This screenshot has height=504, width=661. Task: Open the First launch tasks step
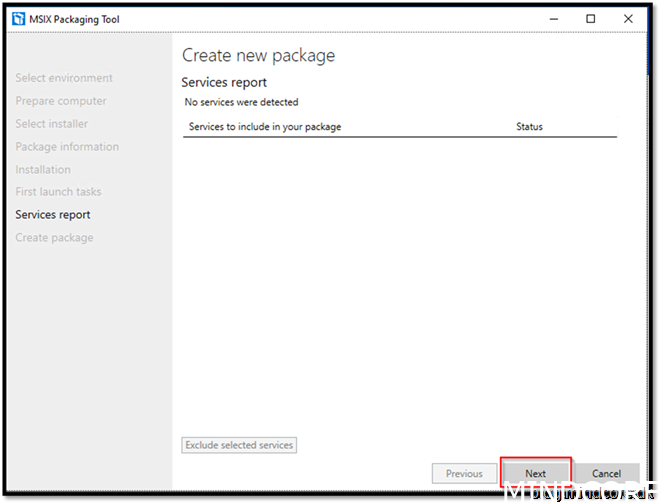58,192
